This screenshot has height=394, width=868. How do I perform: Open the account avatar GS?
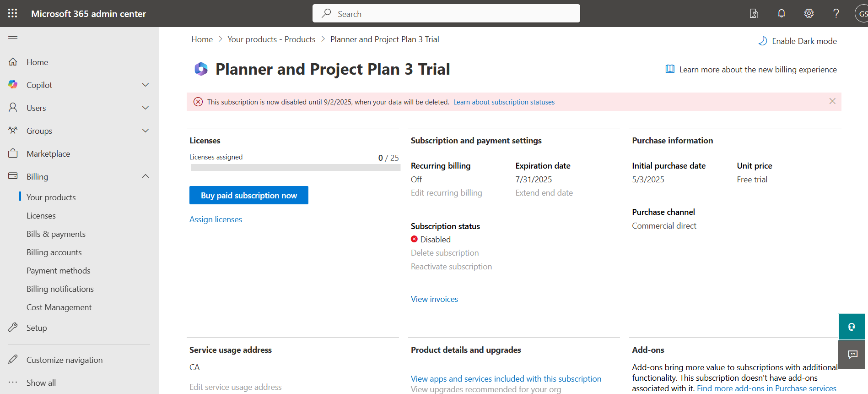point(862,13)
